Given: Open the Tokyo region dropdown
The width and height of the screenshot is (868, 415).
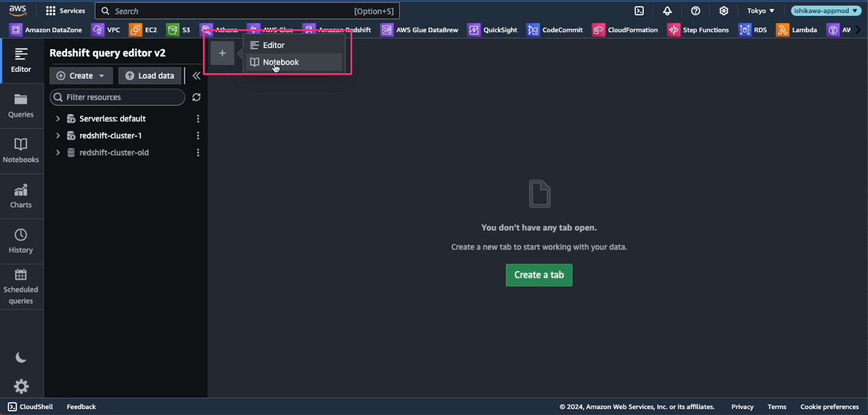Looking at the screenshot, I should (760, 11).
